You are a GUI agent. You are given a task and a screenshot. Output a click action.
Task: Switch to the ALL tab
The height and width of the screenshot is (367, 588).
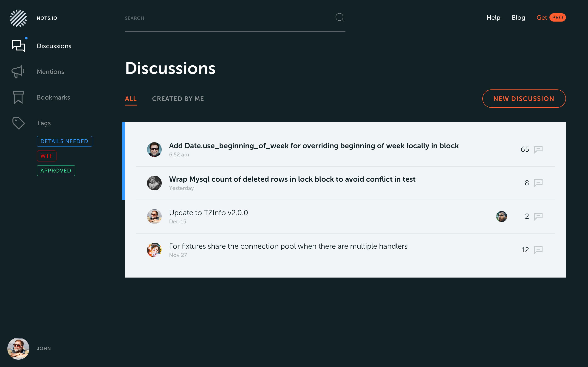point(131,99)
